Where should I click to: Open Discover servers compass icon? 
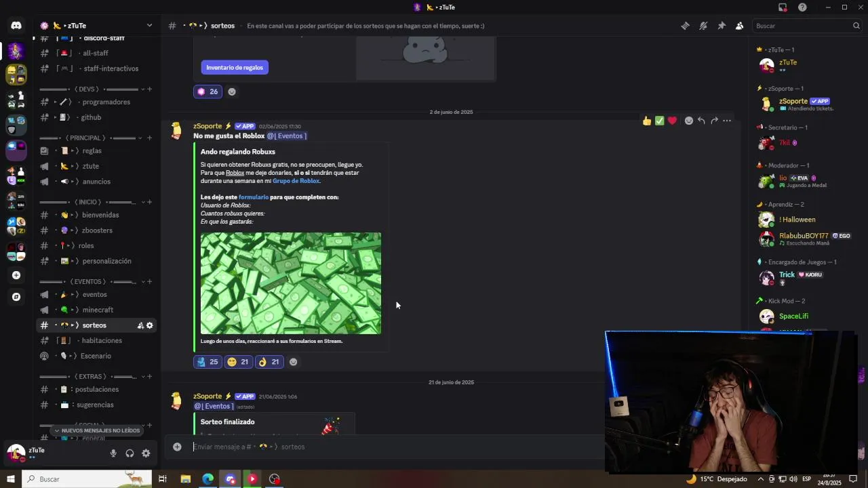(x=16, y=297)
